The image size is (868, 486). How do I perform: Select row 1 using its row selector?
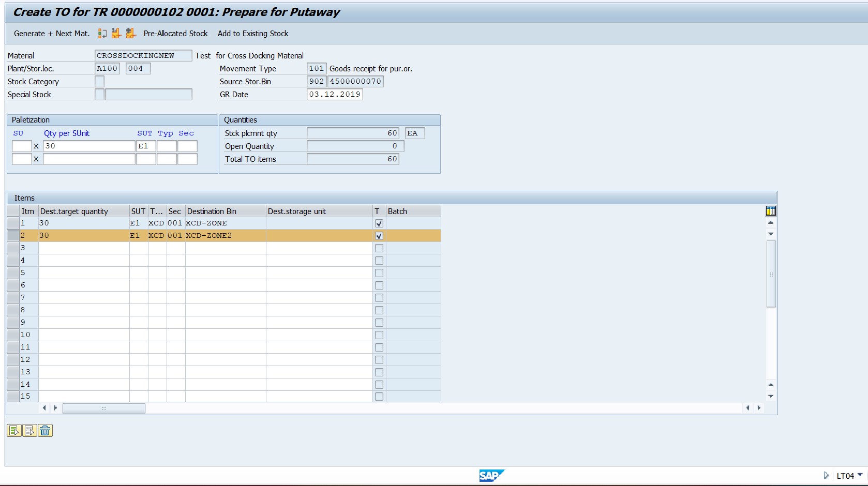[x=13, y=223]
